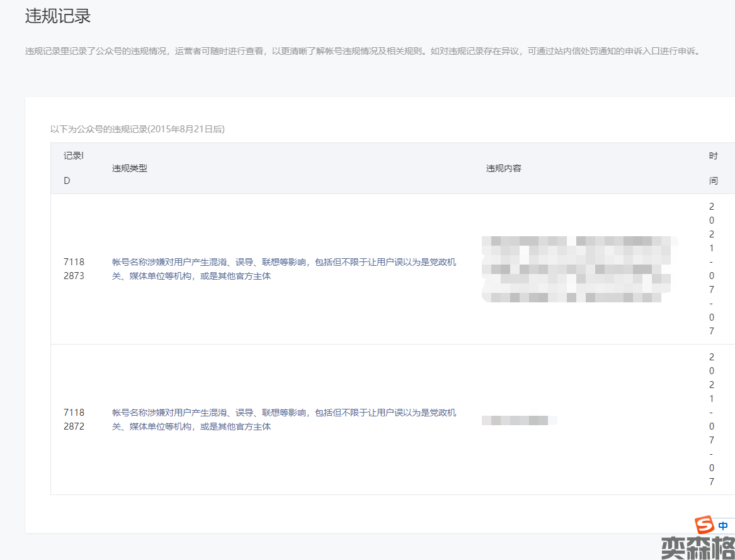Click blurred violation content of first record

tap(576, 269)
